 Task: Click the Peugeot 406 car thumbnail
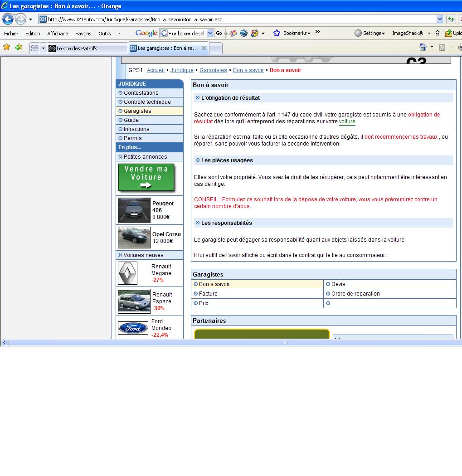[134, 210]
